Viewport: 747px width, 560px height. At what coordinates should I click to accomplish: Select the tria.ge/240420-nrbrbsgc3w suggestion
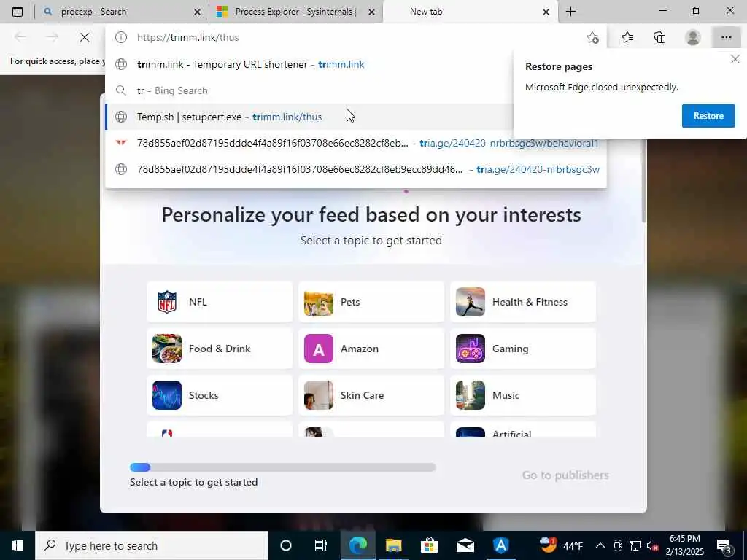click(356, 169)
